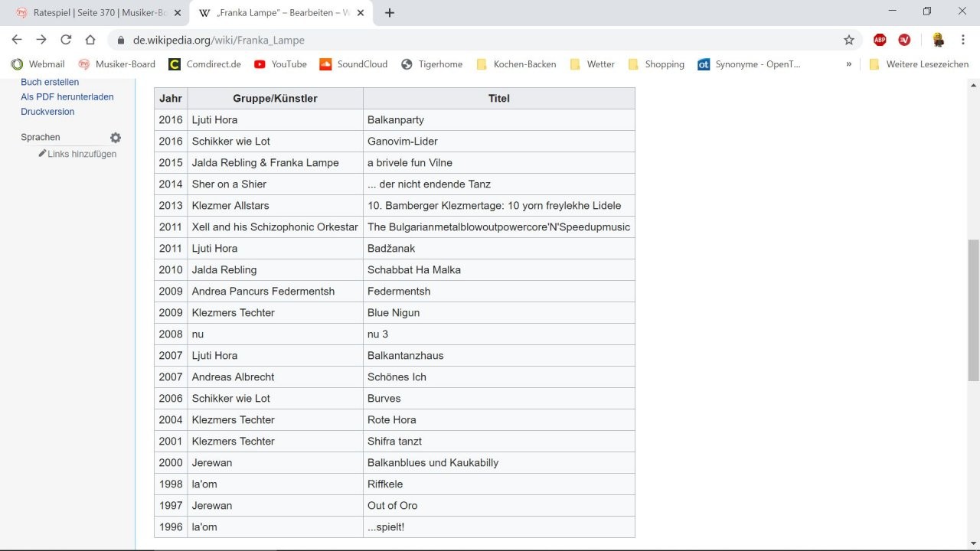This screenshot has width=980, height=551.
Task: Select the Franka Lampe Bearbeiten tab
Action: (282, 13)
